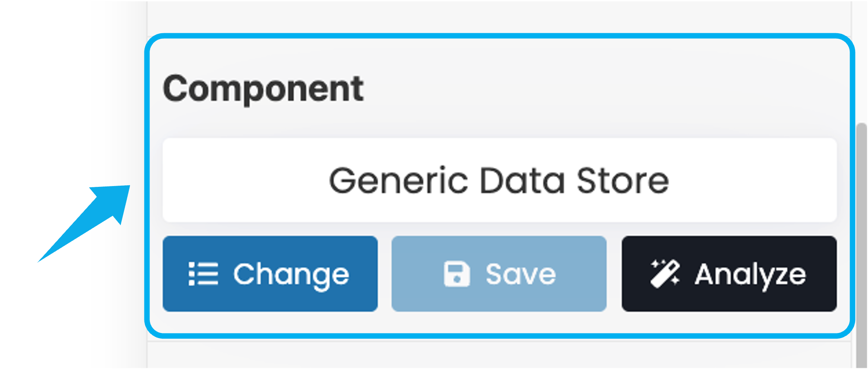Viewport: 868px width, 369px height.
Task: Click the Change button
Action: coord(270,274)
